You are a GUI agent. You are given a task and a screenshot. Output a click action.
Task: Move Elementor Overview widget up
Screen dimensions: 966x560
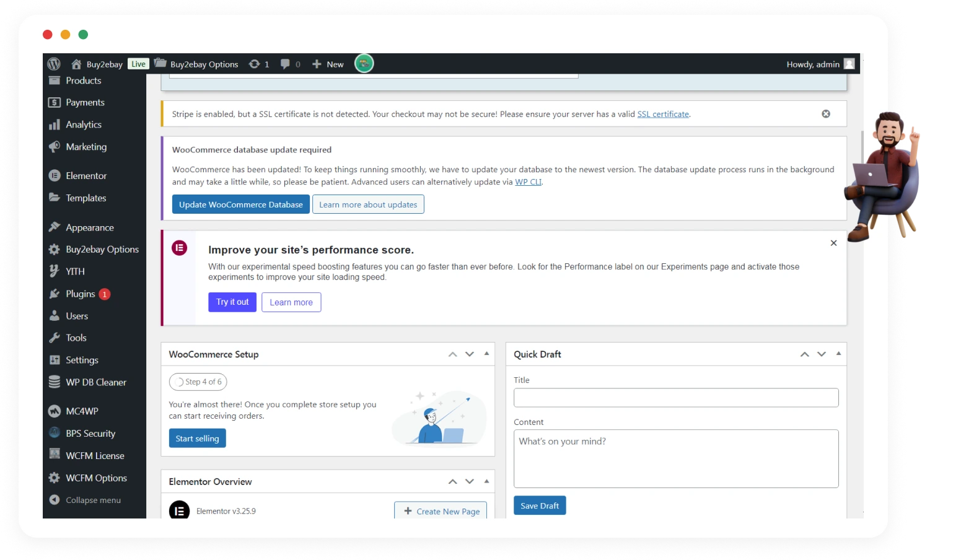453,481
